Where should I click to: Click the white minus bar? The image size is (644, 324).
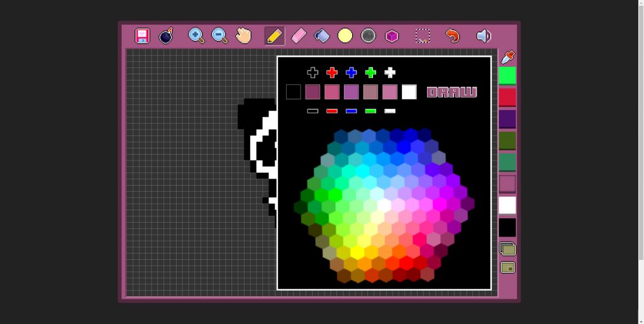(x=390, y=111)
